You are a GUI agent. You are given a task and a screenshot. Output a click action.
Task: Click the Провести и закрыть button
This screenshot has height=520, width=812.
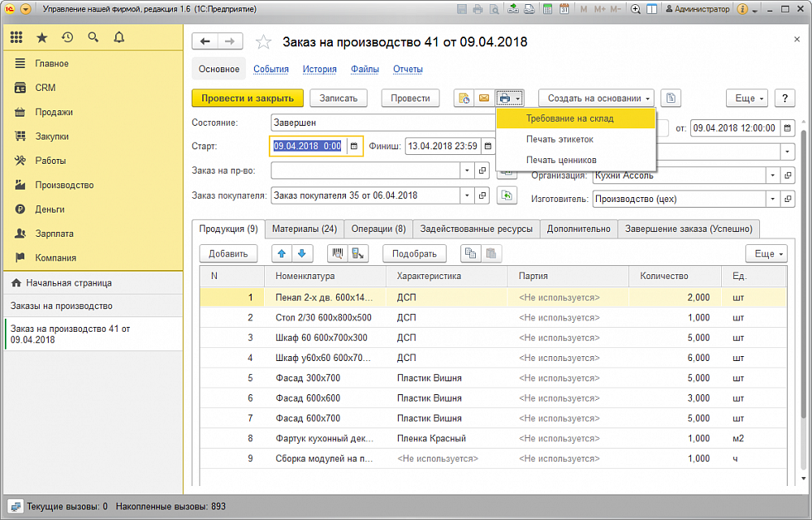pos(248,98)
